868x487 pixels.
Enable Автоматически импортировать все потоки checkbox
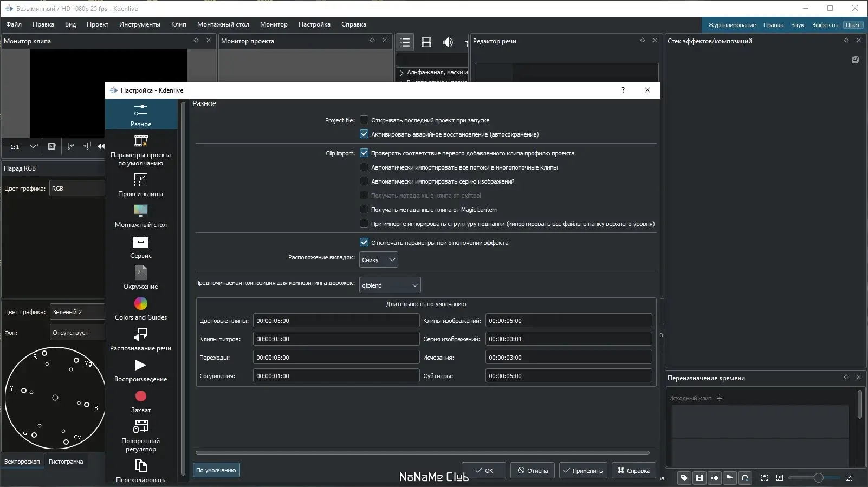tap(364, 167)
